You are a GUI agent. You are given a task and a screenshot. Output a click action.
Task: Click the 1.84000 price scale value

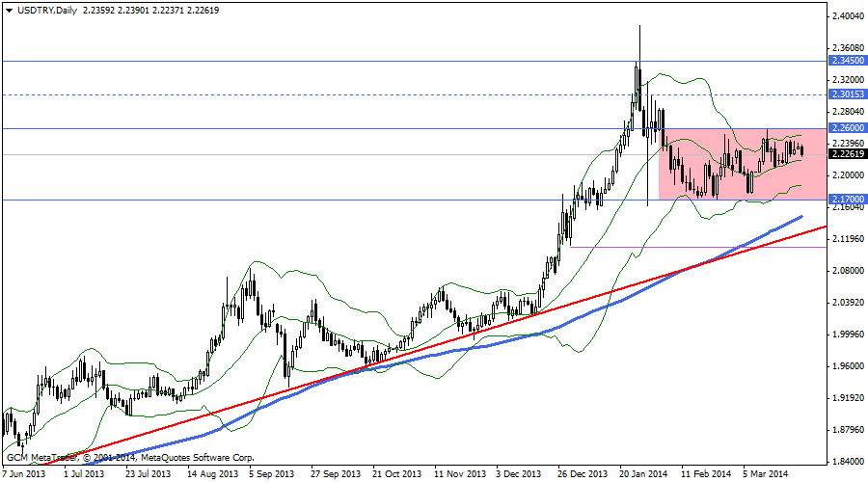click(x=848, y=462)
